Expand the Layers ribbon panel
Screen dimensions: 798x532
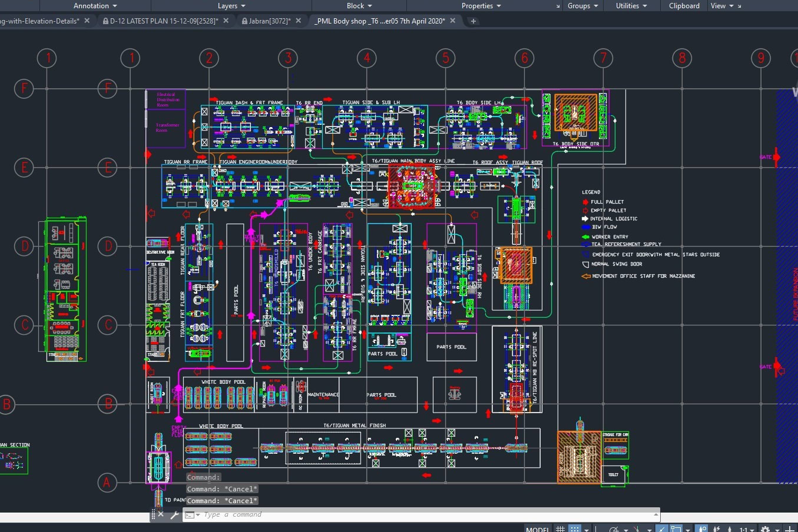231,6
